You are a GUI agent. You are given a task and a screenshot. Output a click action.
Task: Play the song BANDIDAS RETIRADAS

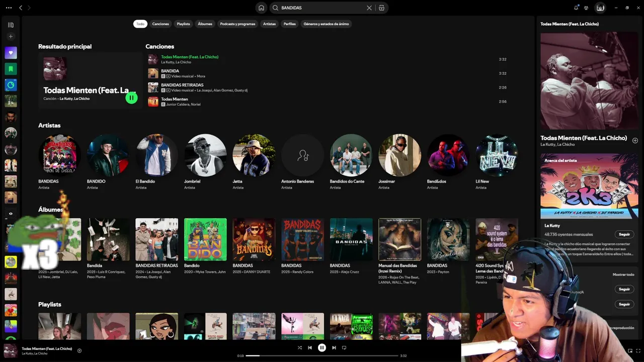pyautogui.click(x=327, y=87)
